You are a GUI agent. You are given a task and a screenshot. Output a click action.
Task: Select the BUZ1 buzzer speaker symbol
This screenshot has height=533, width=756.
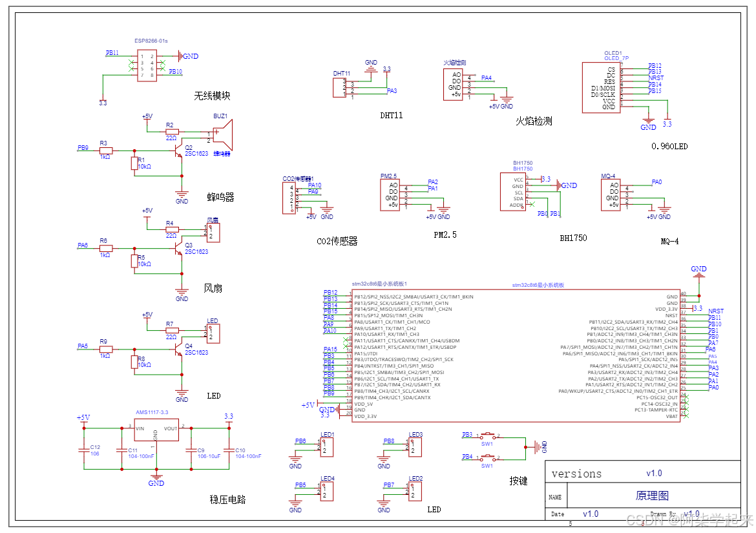pyautogui.click(x=222, y=135)
